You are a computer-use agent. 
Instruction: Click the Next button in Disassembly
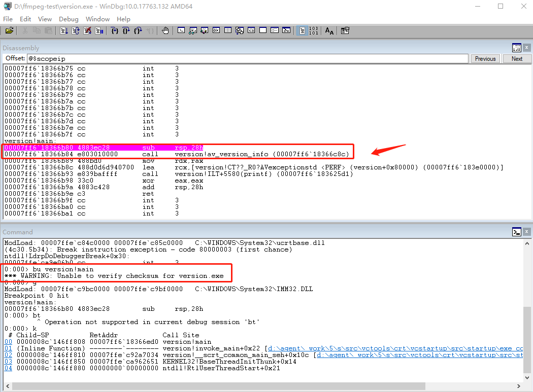(516, 58)
